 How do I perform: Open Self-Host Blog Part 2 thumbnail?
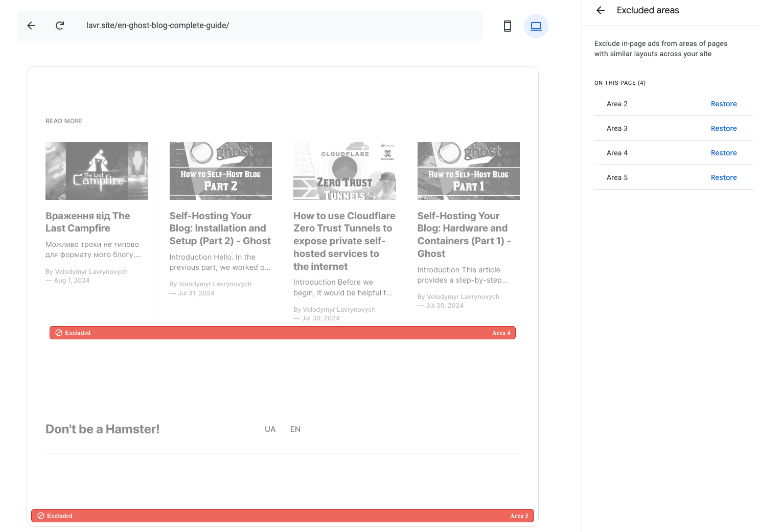(220, 171)
